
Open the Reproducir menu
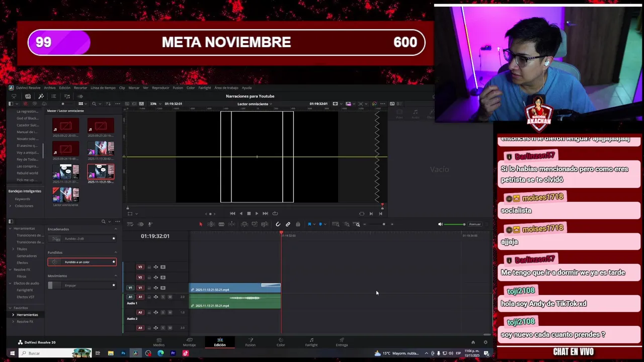click(160, 88)
